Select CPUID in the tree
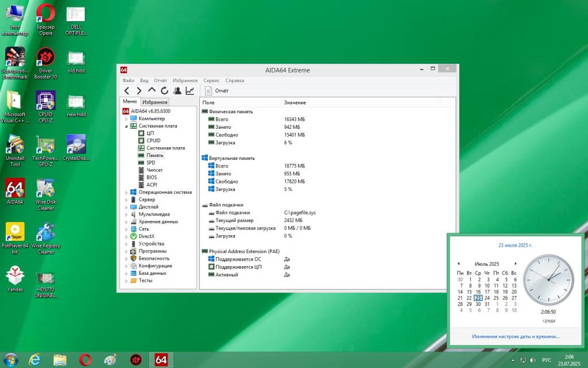 point(153,140)
